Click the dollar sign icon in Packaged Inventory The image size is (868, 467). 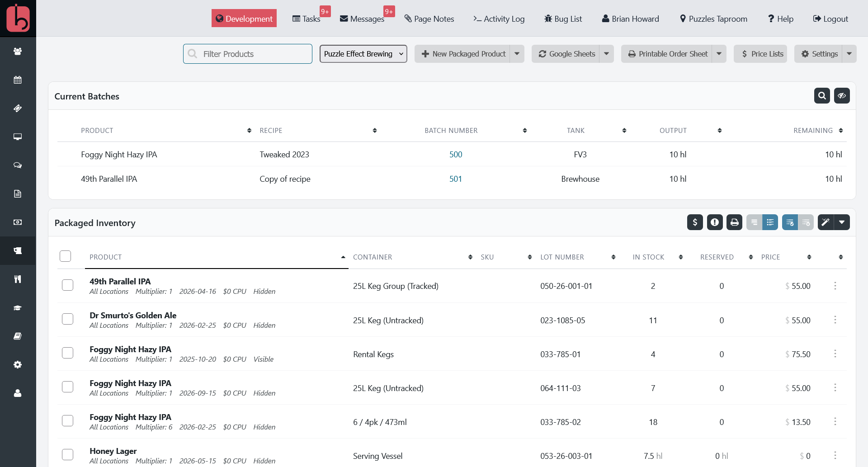(695, 222)
